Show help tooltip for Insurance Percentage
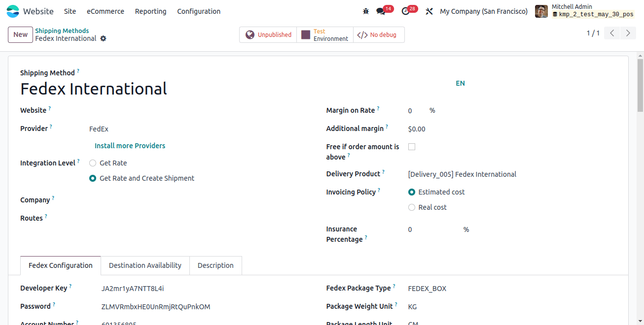This screenshot has height=325, width=644. [x=366, y=237]
